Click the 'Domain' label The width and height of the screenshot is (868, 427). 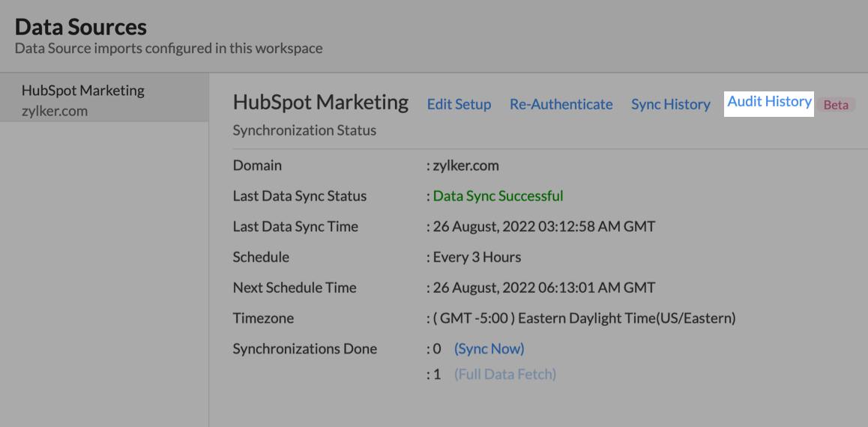pyautogui.click(x=257, y=166)
